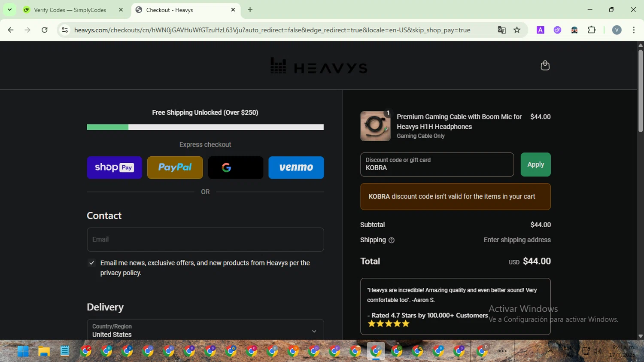The width and height of the screenshot is (644, 362).
Task: Focus the Discount code or gift card field
Action: tap(437, 164)
